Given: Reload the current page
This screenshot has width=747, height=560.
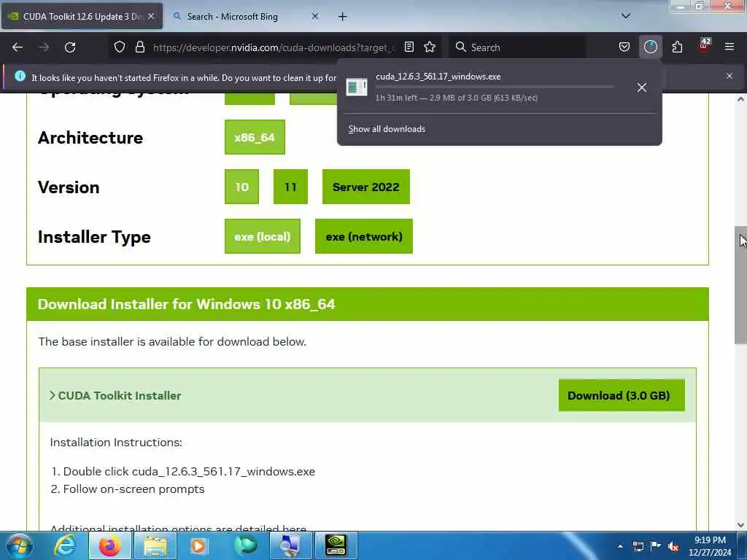Looking at the screenshot, I should pos(70,47).
